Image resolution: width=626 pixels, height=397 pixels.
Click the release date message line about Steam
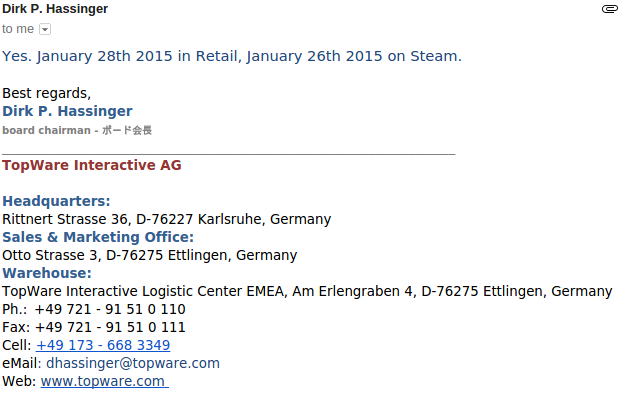point(232,56)
